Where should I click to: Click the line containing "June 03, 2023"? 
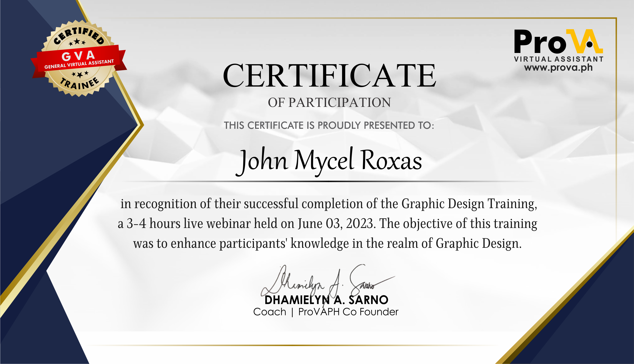[327, 224]
